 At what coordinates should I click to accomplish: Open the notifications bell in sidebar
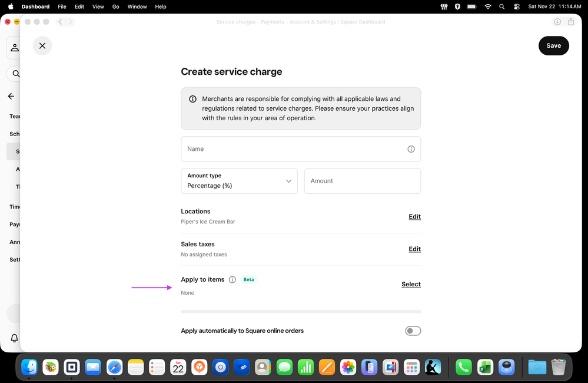[x=14, y=338]
